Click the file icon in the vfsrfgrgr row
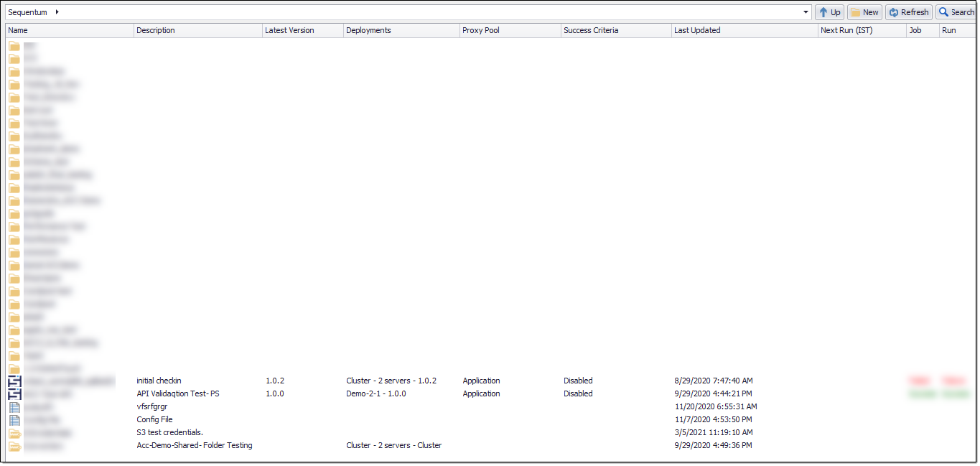The width and height of the screenshot is (980, 466). 14,406
